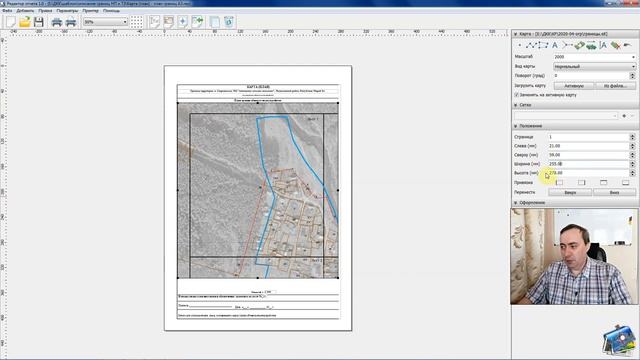
Task: Click the bracketed A text edit icon
Action: coord(603,45)
